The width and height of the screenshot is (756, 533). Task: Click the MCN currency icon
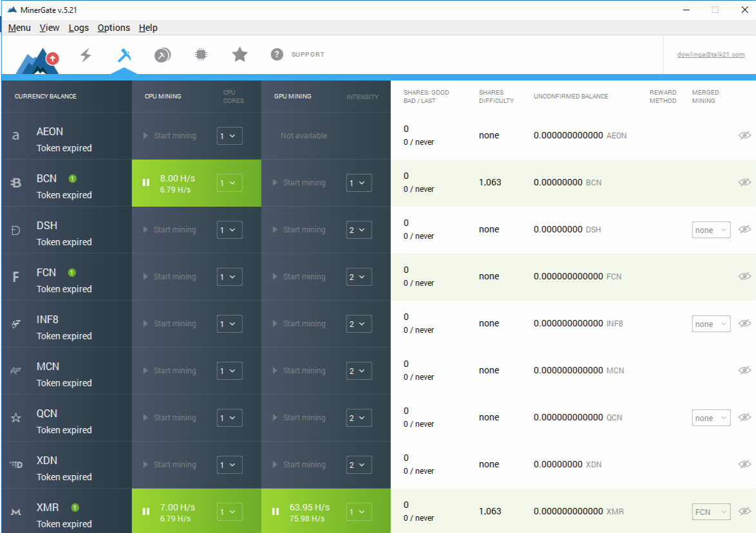(16, 371)
